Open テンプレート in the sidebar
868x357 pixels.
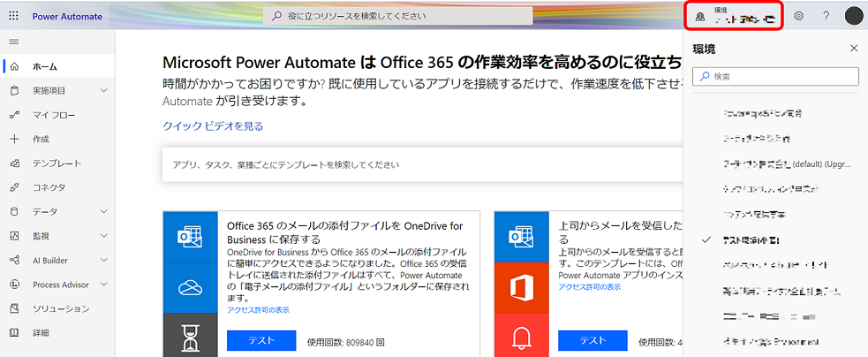pyautogui.click(x=57, y=163)
